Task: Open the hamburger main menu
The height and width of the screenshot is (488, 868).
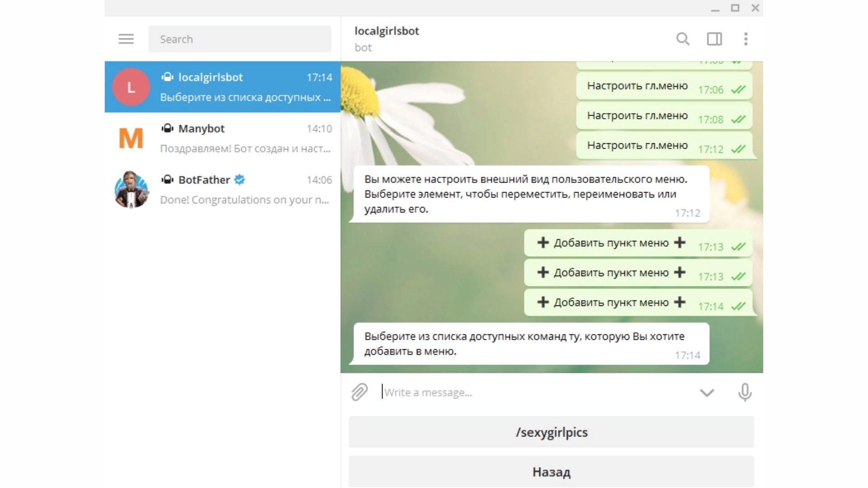Action: (126, 39)
